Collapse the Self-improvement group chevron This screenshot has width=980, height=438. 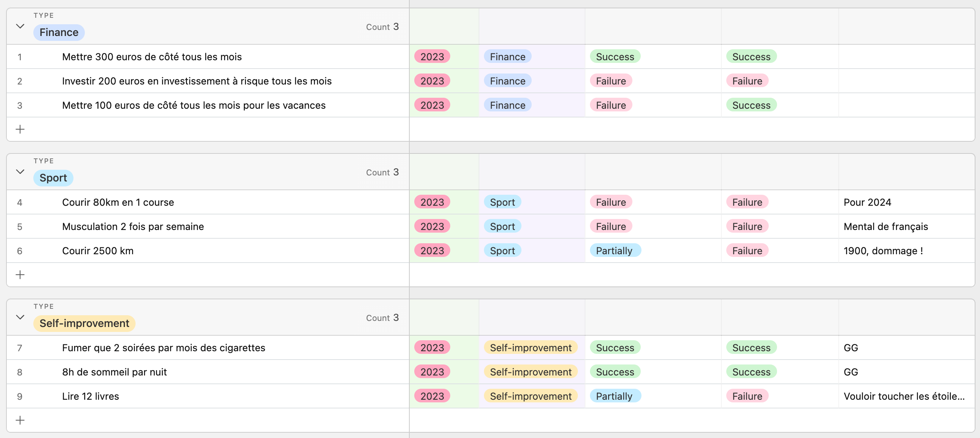[20, 317]
